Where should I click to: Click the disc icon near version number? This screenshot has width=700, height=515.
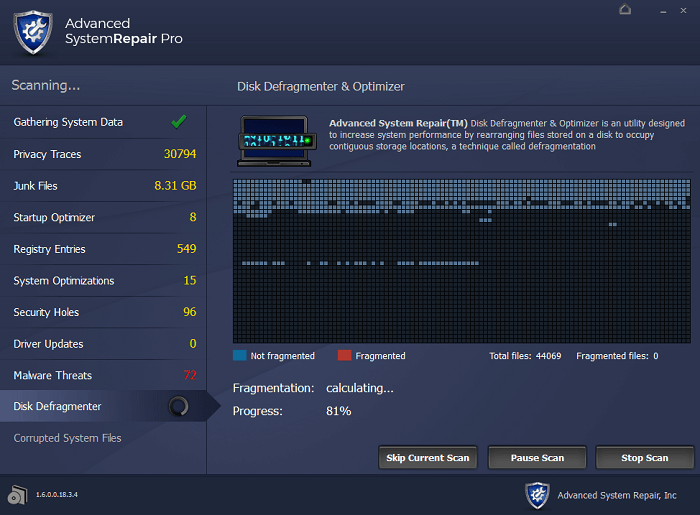point(17,495)
